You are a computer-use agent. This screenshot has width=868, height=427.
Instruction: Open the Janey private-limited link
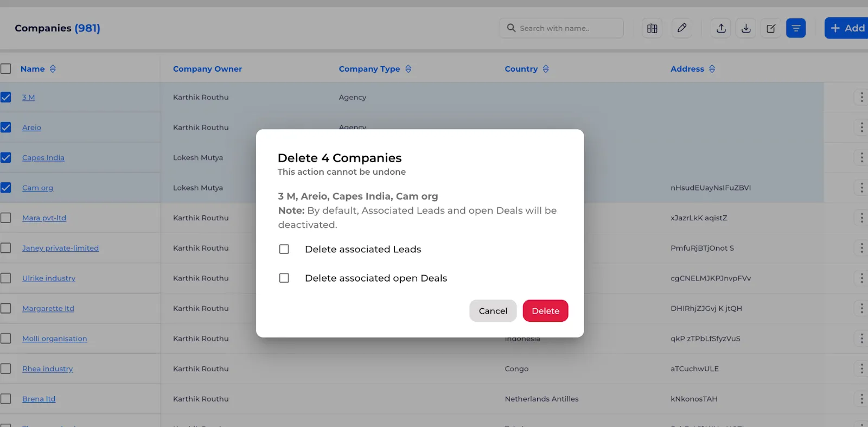coord(60,248)
